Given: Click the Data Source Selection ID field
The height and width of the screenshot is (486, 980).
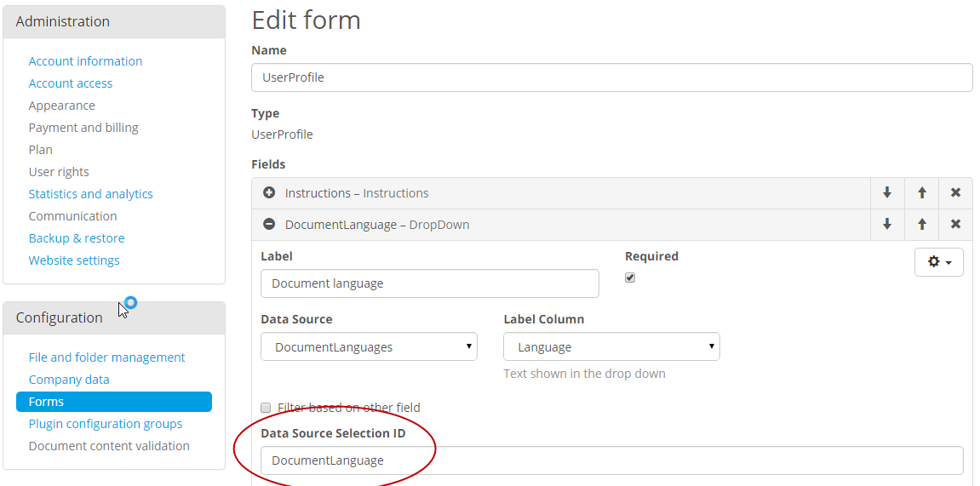Looking at the screenshot, I should coord(612,460).
